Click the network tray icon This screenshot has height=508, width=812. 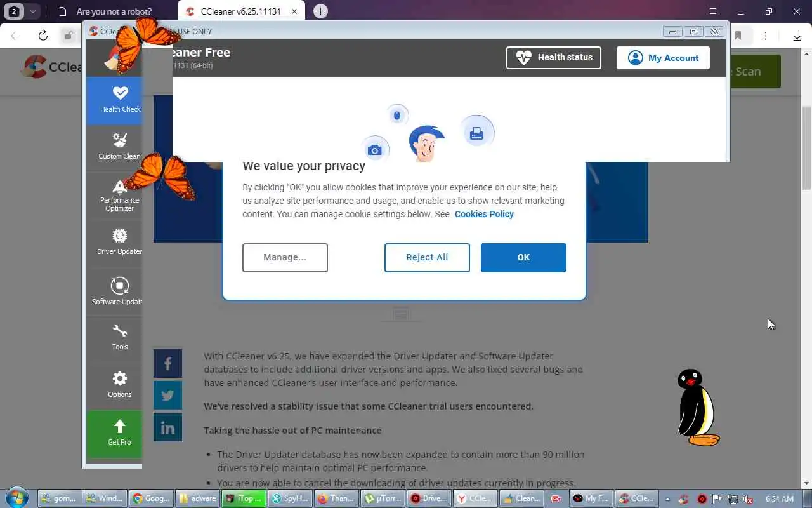tap(733, 499)
